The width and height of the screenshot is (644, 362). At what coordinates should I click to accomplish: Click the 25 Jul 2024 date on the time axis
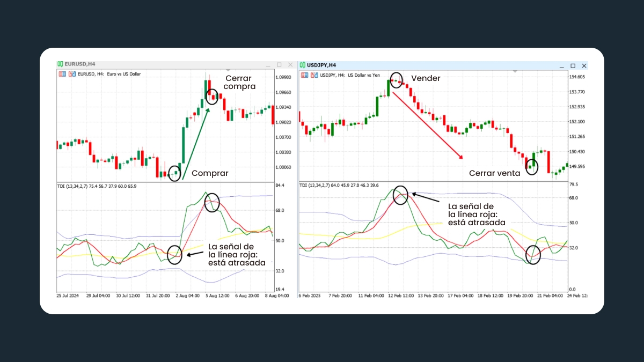(x=69, y=295)
